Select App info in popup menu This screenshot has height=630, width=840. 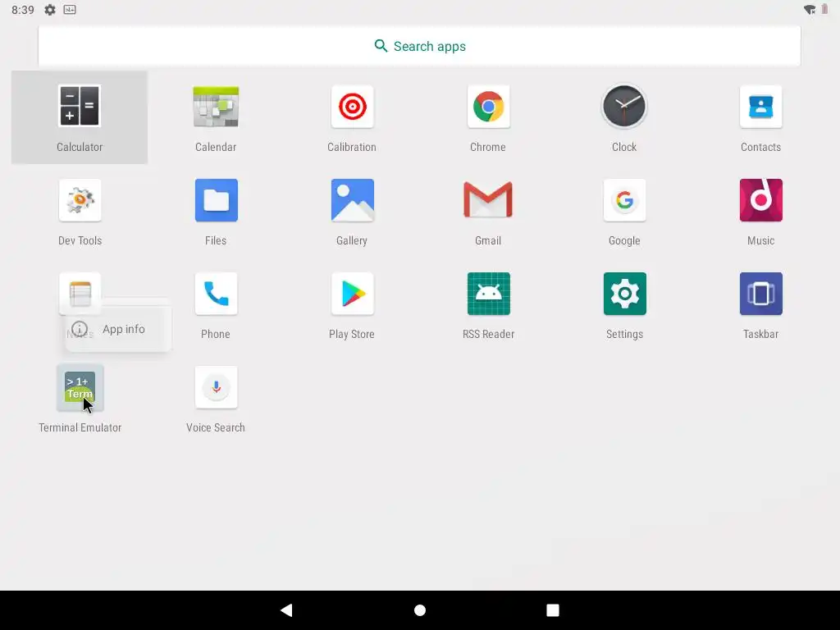click(x=118, y=329)
